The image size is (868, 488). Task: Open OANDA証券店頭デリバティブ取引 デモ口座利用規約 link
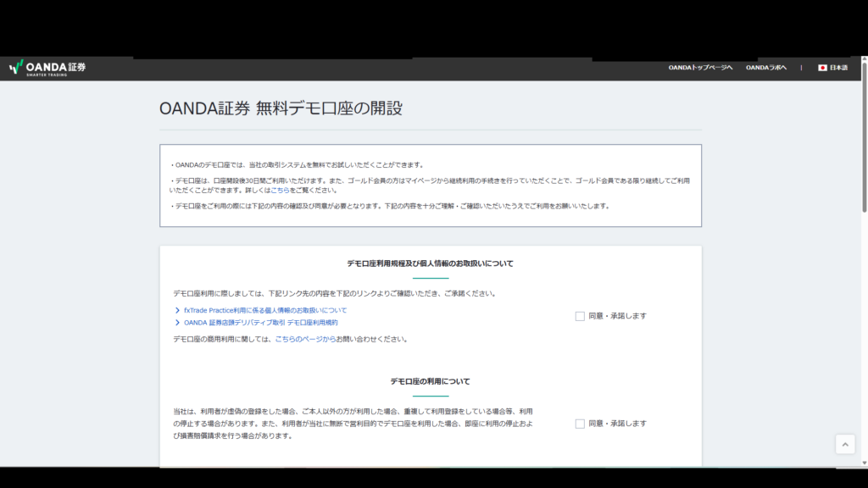pyautogui.click(x=261, y=323)
